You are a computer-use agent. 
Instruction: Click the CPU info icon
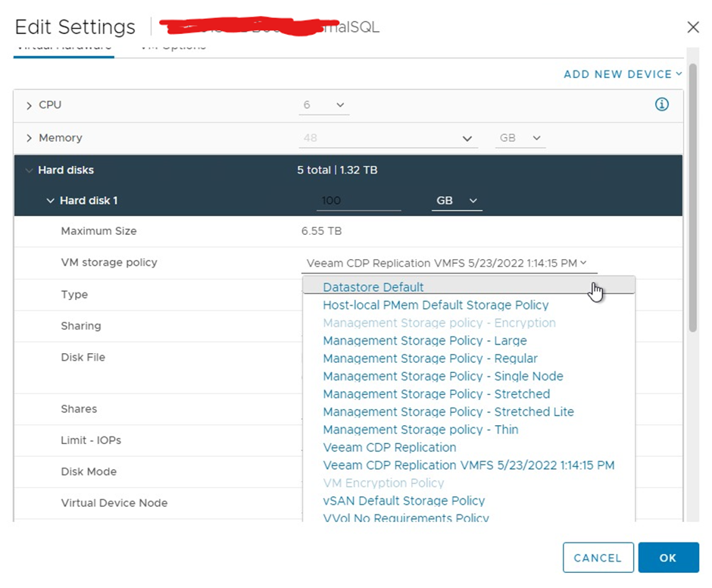click(661, 105)
